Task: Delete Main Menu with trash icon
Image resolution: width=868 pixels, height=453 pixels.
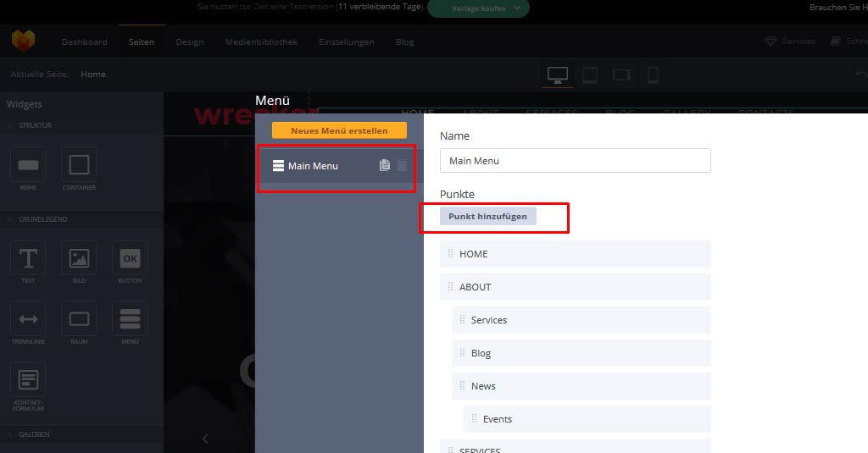Action: [402, 166]
